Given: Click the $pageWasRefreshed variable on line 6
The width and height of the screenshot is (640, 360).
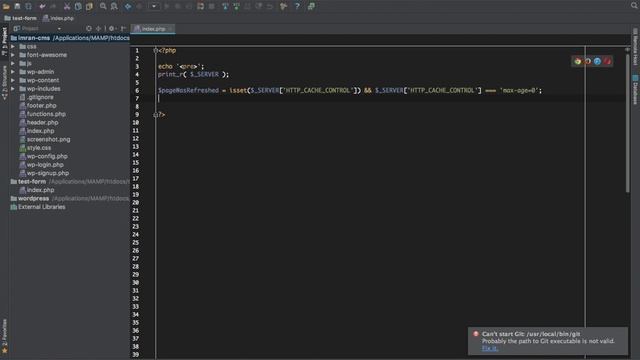Looking at the screenshot, I should click(189, 90).
